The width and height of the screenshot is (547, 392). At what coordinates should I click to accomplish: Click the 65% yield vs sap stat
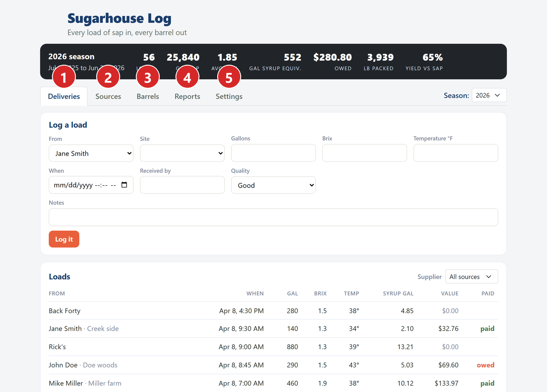[433, 57]
